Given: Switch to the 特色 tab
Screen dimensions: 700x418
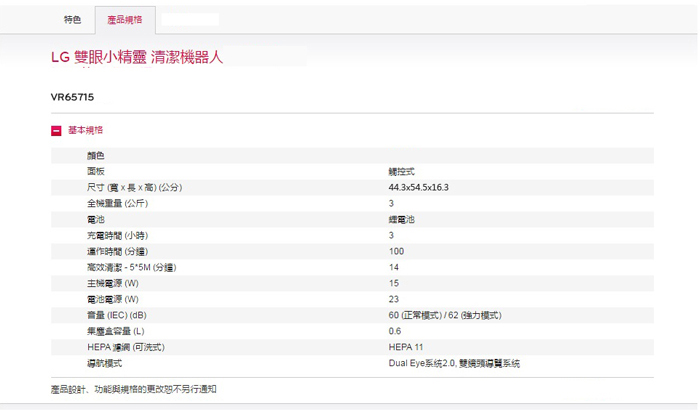Looking at the screenshot, I should (72, 20).
